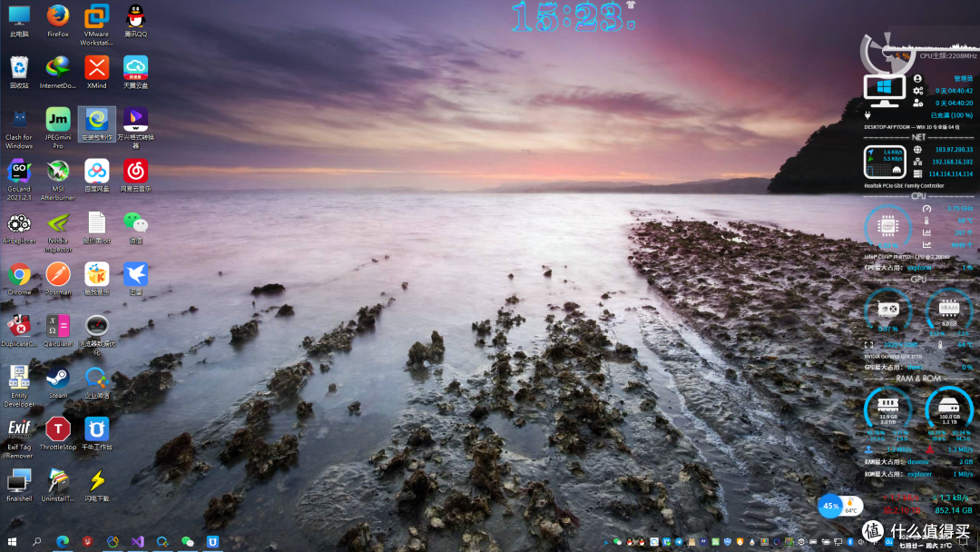Launch 酷我音乐 Kuwo Music icon
Image resolution: width=980 pixels, height=552 pixels.
point(96,280)
